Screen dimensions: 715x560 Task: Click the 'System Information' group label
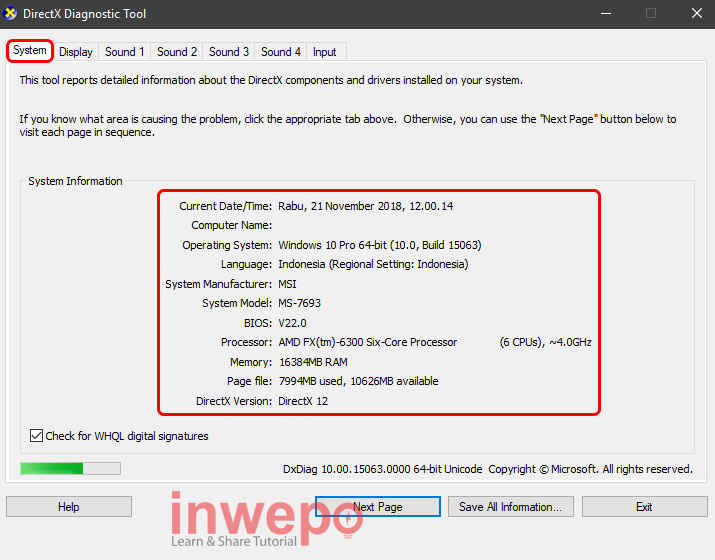coord(75,181)
